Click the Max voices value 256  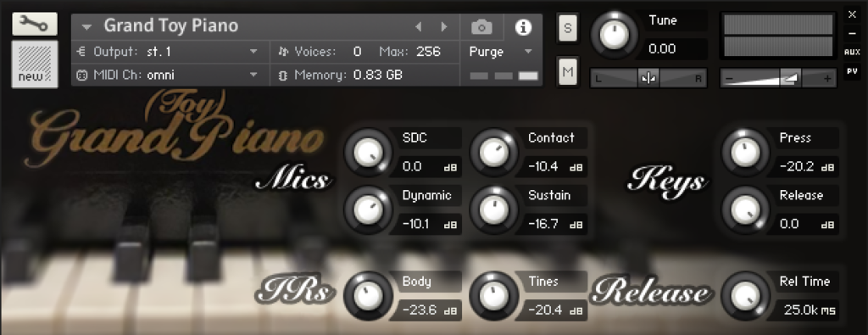[428, 52]
